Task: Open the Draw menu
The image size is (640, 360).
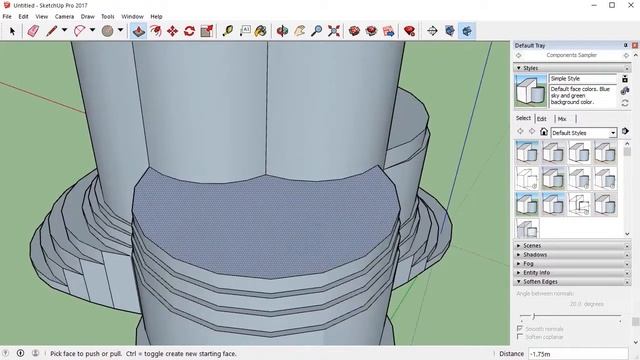Action: click(x=87, y=17)
